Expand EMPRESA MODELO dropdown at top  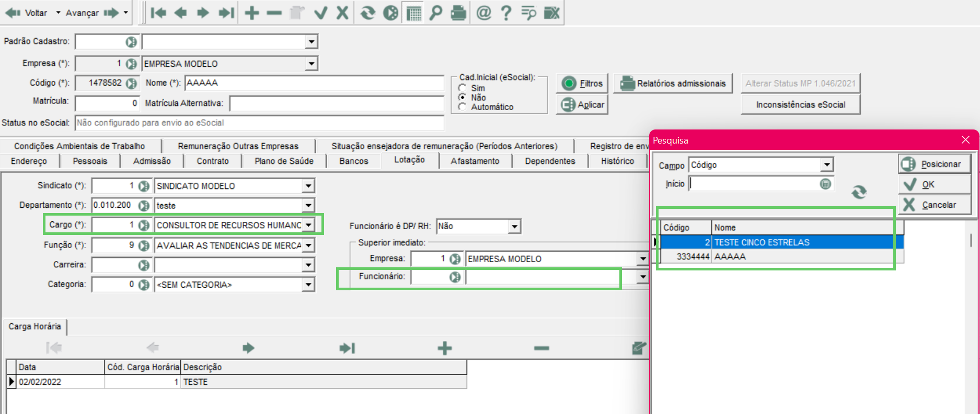point(311,64)
